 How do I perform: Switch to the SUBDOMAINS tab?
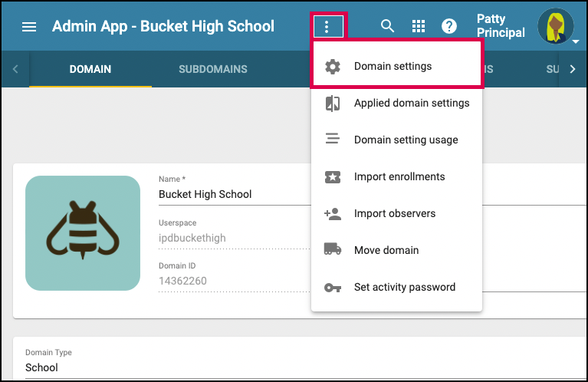(x=213, y=69)
